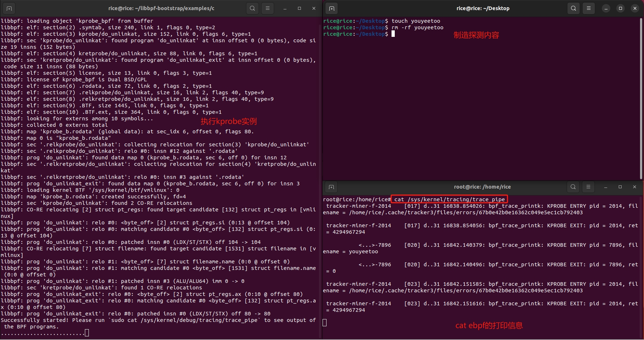Search in the root /home/rice terminal
The image size is (644, 340).
[x=573, y=187]
